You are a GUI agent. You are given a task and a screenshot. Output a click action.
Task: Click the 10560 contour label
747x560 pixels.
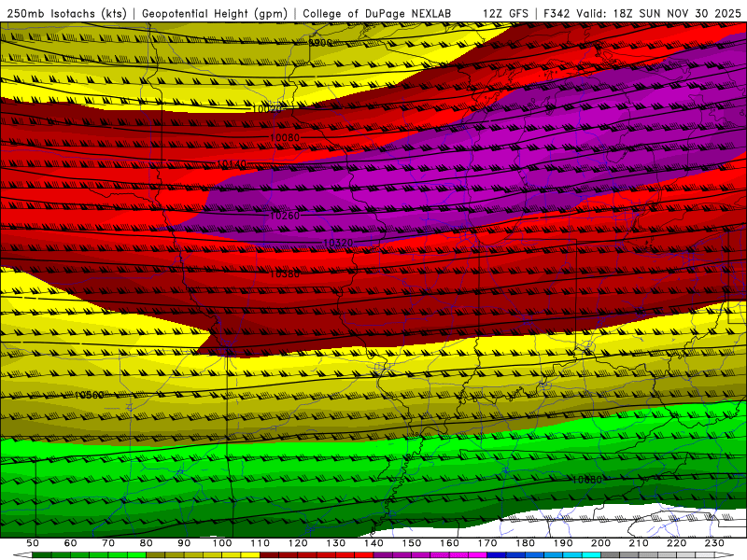tap(89, 395)
